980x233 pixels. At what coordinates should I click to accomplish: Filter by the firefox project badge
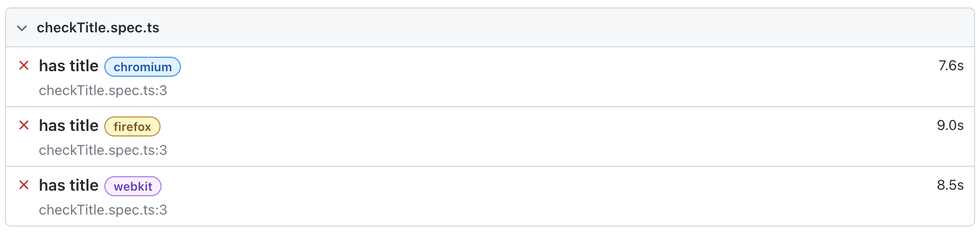coord(132,126)
